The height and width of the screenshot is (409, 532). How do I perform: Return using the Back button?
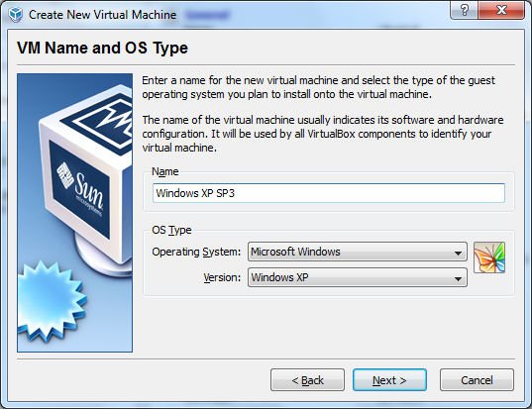pos(307,380)
